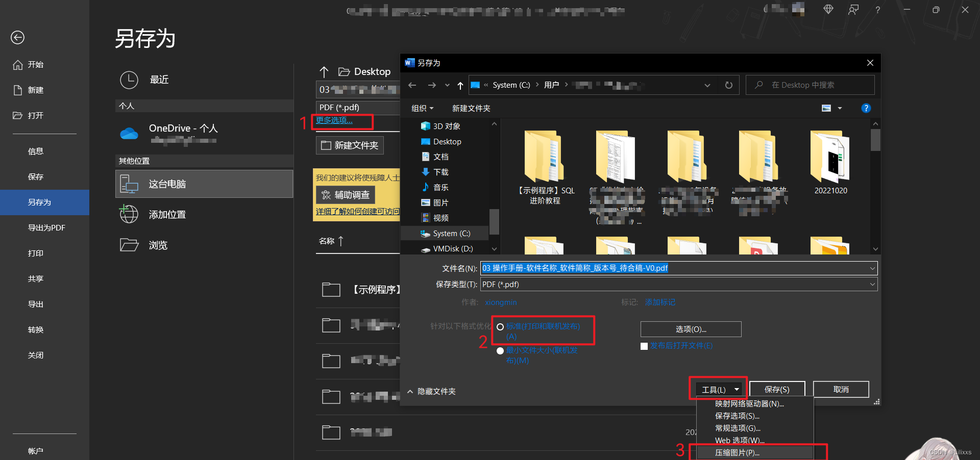Select System (C:) in the navigation tree

445,233
